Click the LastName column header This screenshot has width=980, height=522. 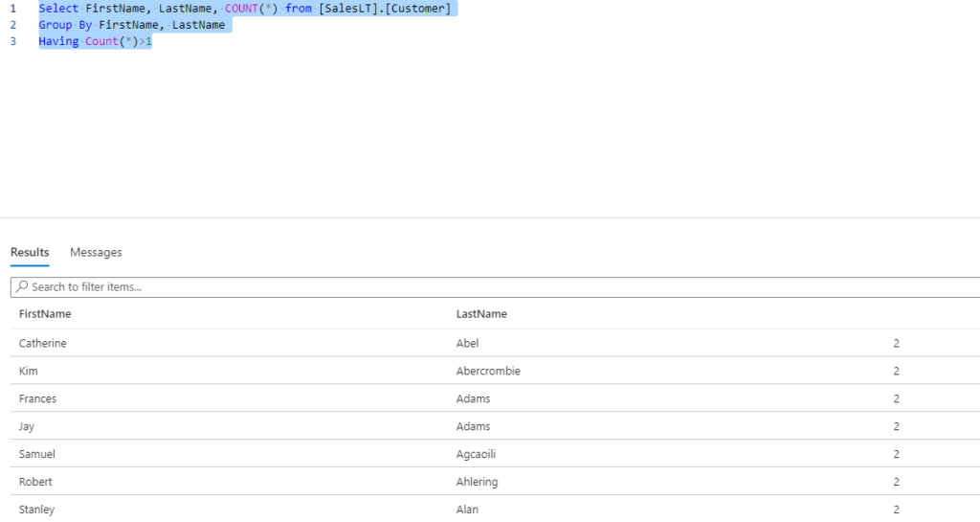tap(481, 314)
